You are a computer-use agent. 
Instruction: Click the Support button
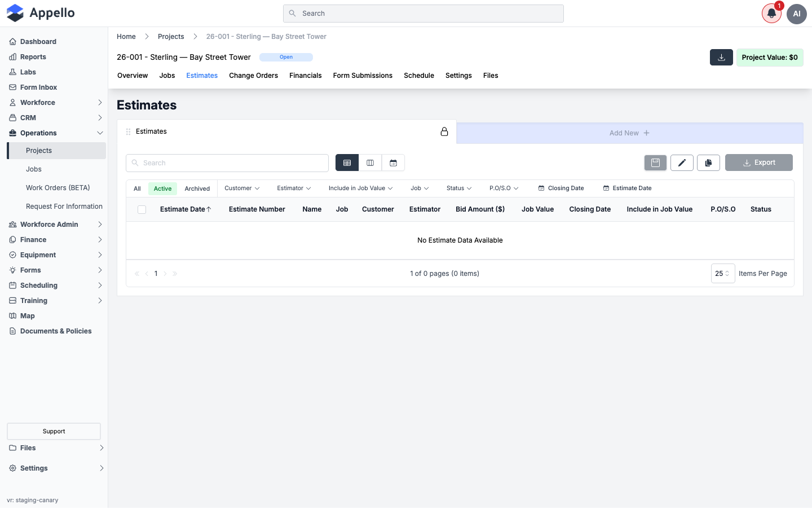pos(54,432)
